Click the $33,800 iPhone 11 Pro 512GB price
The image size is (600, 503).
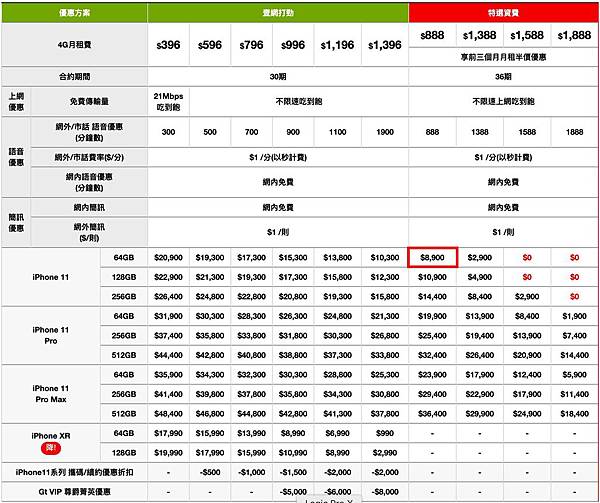click(385, 355)
